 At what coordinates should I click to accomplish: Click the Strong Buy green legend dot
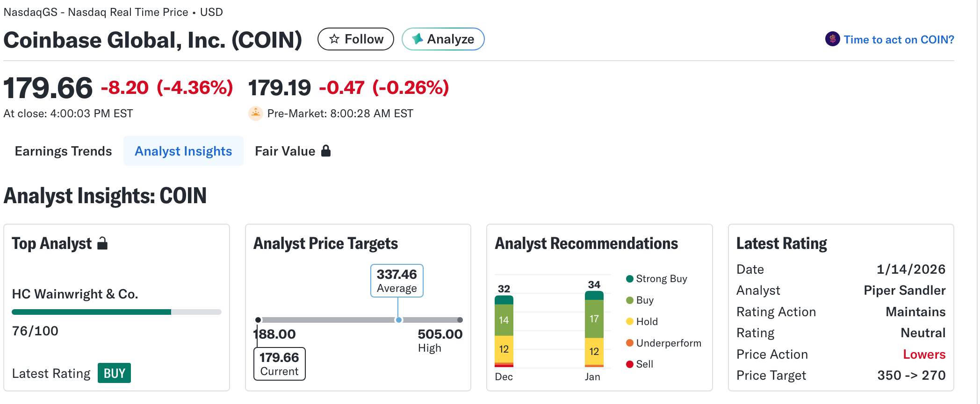(629, 278)
